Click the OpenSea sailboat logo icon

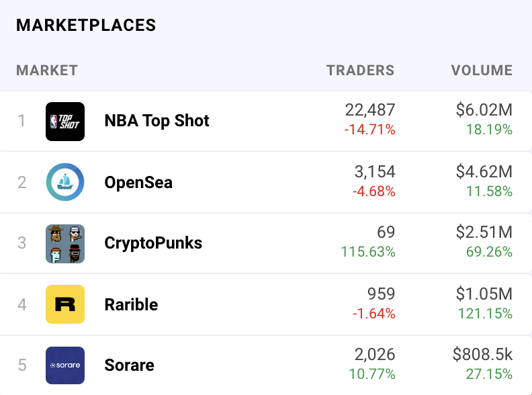coord(65,182)
